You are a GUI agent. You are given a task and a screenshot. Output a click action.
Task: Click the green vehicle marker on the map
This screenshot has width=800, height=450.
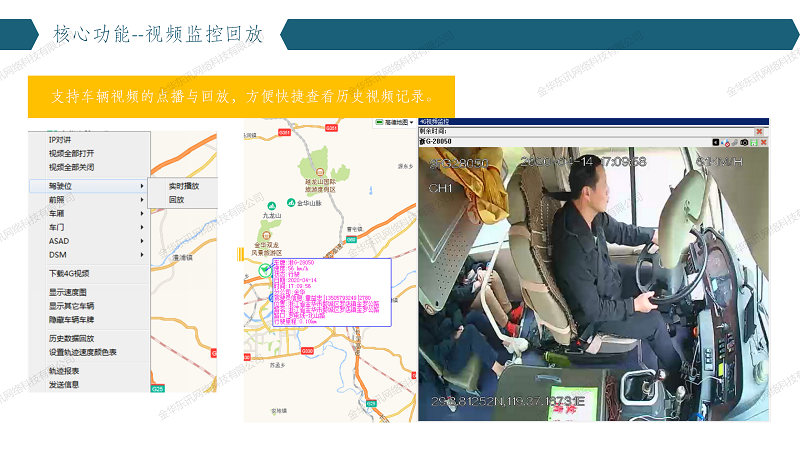[x=262, y=271]
